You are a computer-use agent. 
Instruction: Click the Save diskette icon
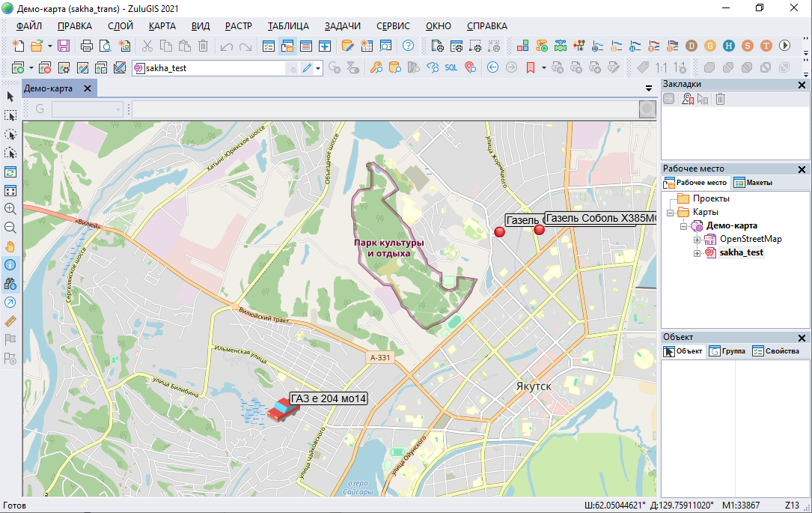64,46
